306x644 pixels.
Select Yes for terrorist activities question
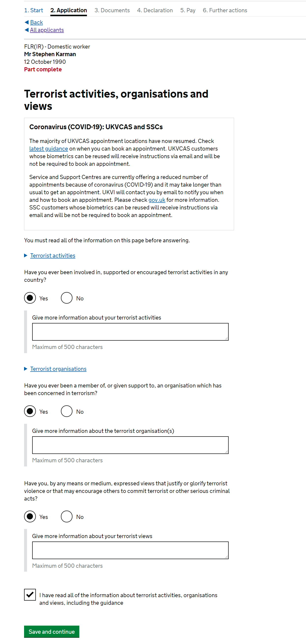30,298
